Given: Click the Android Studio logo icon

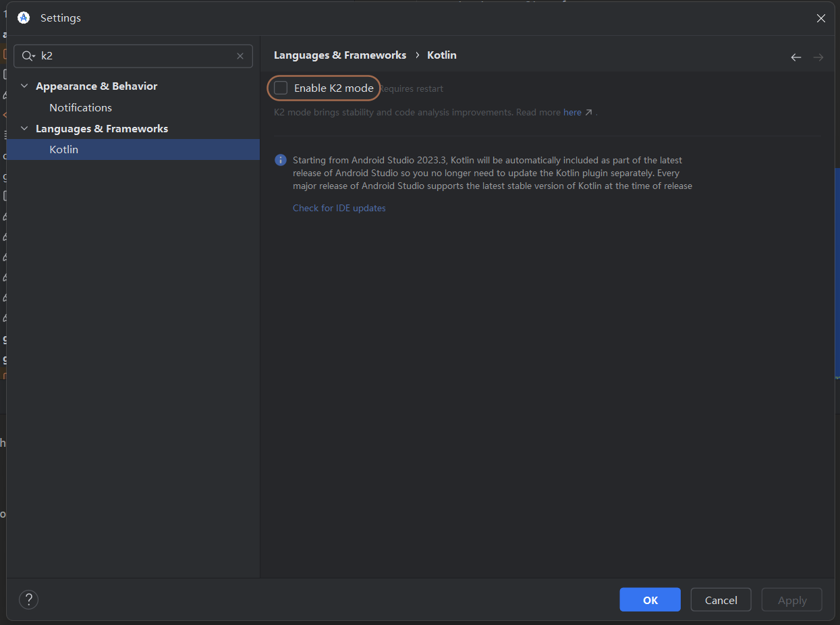Looking at the screenshot, I should tap(24, 18).
